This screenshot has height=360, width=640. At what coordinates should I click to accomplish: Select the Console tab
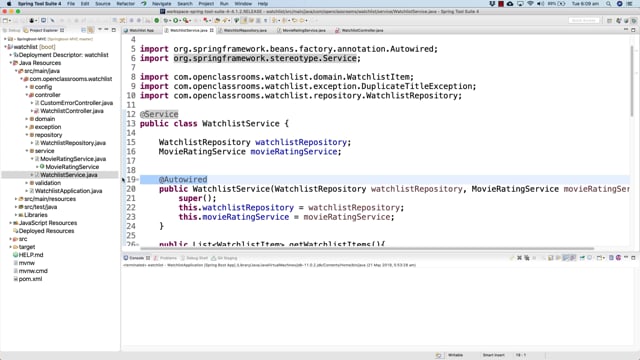click(x=136, y=258)
